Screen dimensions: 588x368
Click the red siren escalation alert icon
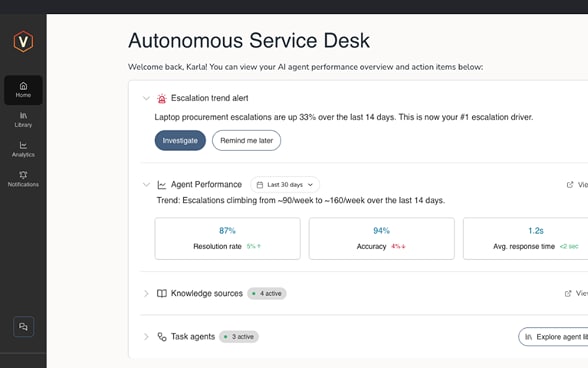[x=162, y=98]
